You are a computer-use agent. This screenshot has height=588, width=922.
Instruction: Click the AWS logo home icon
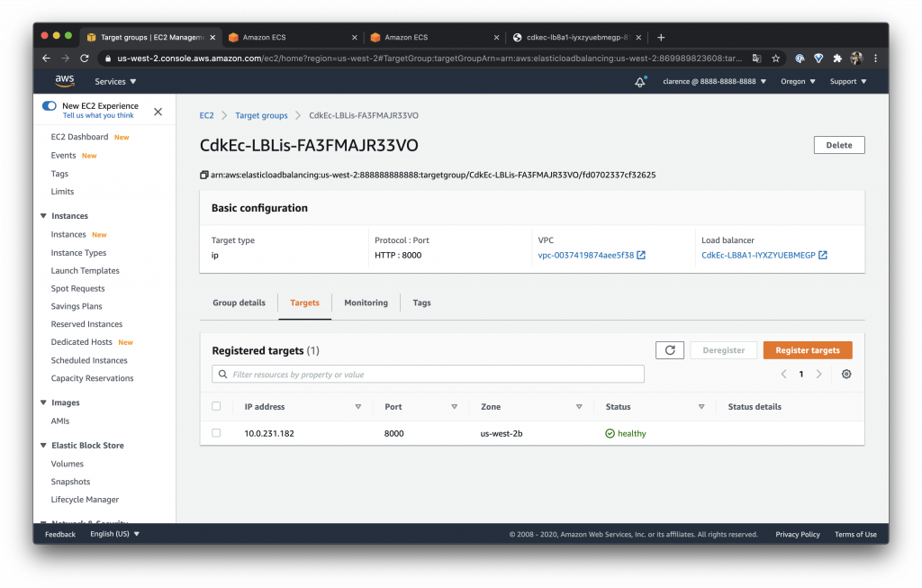[65, 81]
